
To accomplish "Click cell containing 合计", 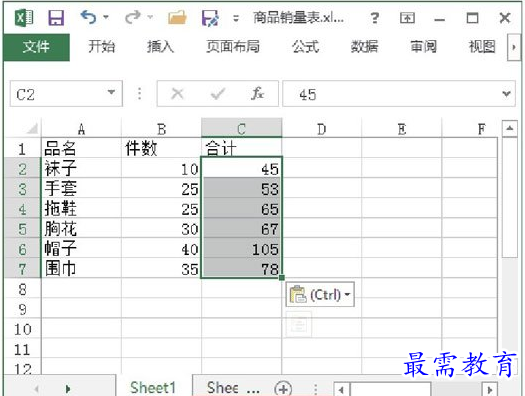I will (241, 148).
